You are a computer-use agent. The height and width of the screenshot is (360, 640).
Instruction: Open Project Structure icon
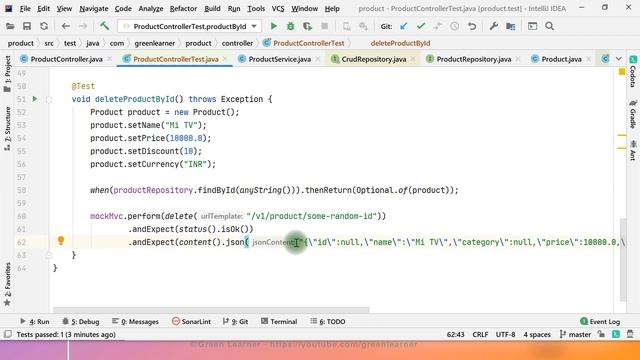coord(511,27)
